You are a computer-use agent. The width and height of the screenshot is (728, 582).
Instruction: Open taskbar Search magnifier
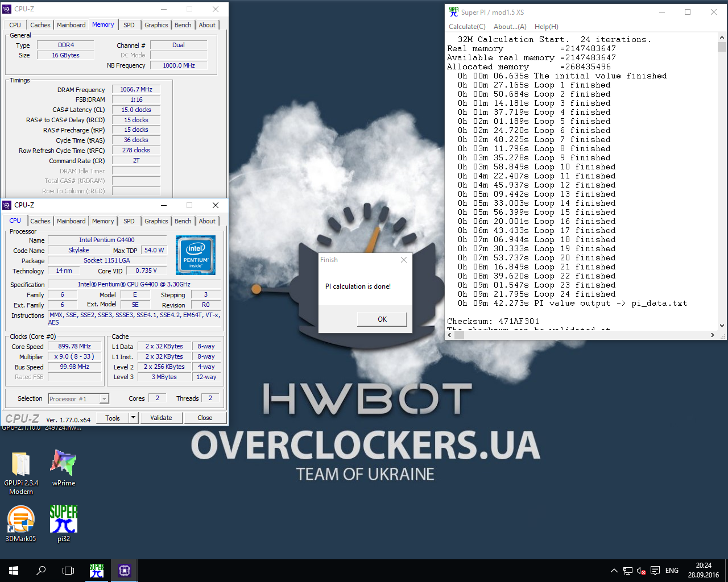tap(41, 571)
